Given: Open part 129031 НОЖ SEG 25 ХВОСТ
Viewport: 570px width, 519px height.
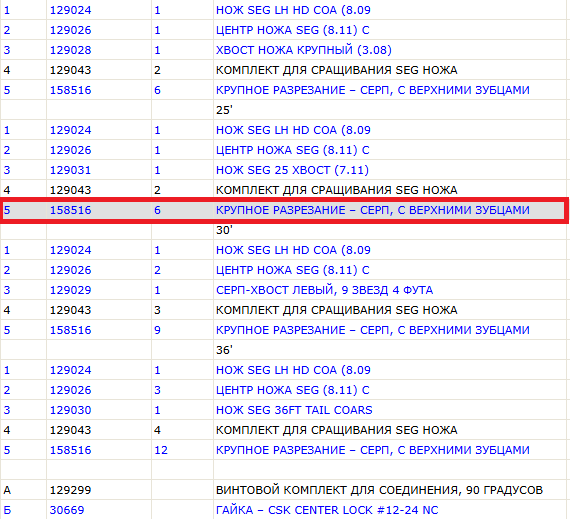Looking at the screenshot, I should (x=292, y=170).
